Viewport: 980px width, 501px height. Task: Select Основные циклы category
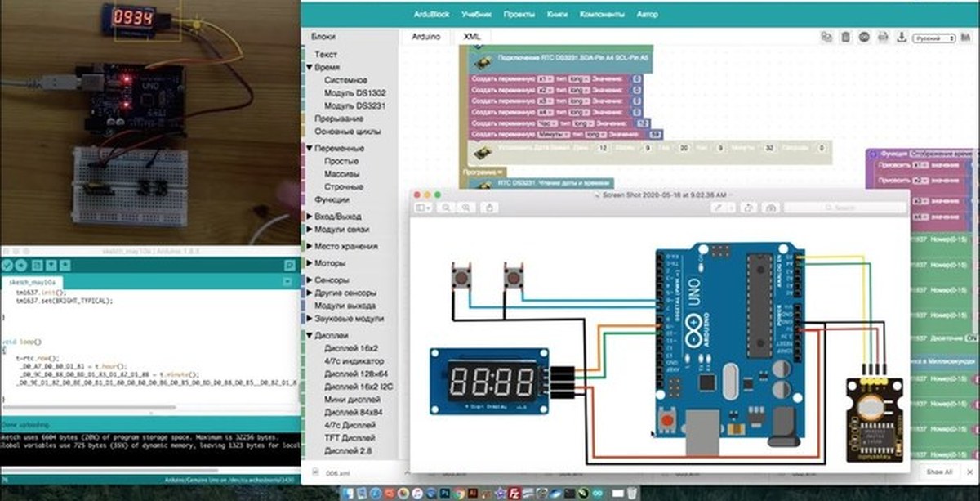[x=348, y=132]
